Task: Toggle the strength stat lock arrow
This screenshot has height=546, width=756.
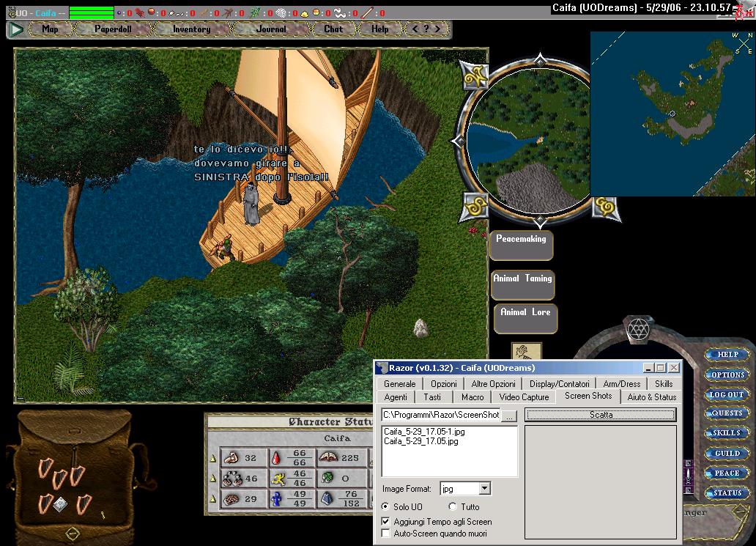Action: (x=213, y=458)
